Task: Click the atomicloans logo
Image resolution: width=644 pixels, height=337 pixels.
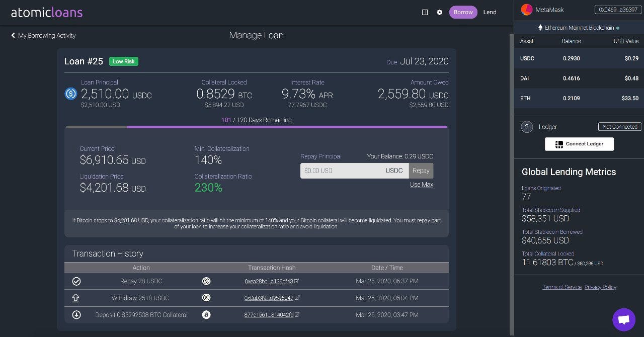Action: 47,12
